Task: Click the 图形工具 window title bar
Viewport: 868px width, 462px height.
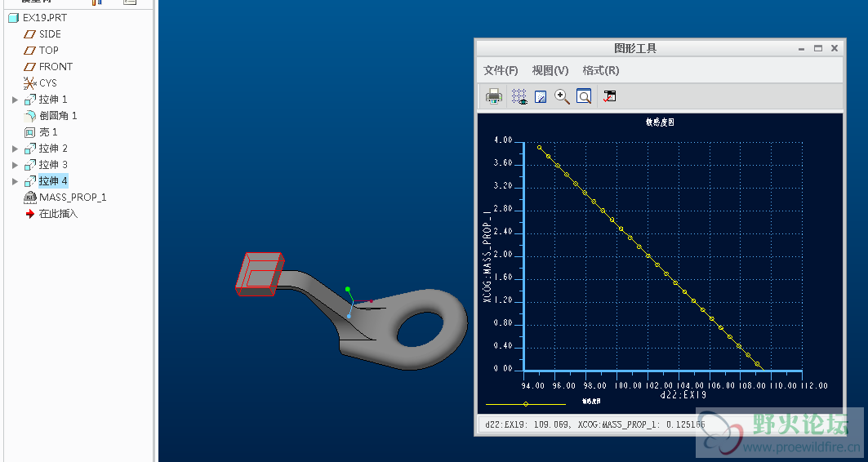Action: [635, 48]
